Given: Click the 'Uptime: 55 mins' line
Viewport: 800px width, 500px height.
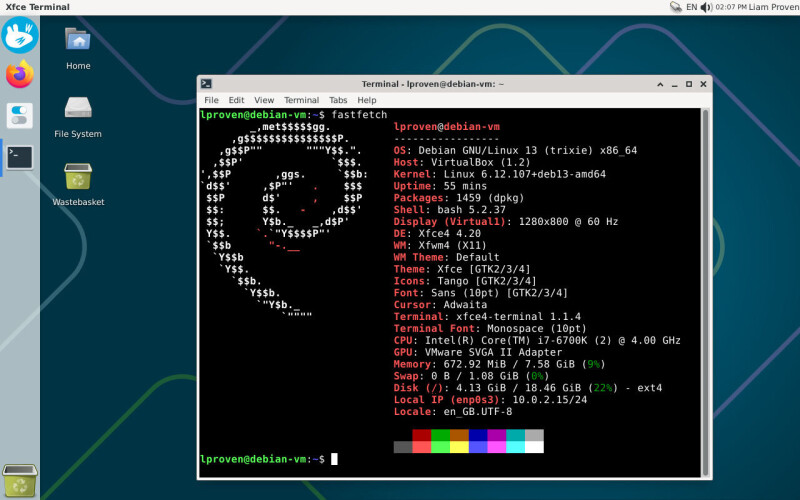Looking at the screenshot, I should 440,186.
